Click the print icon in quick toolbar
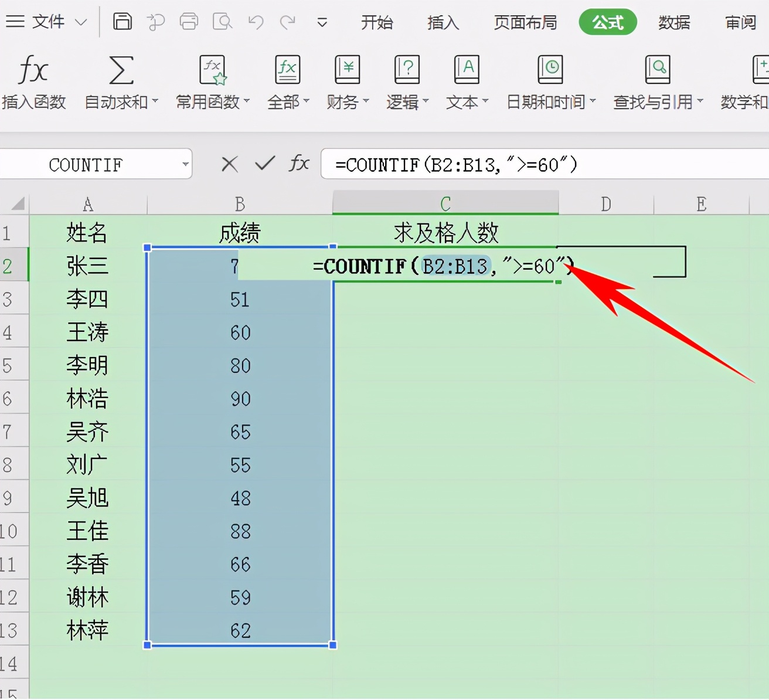Image resolution: width=769 pixels, height=700 pixels. 189,22
